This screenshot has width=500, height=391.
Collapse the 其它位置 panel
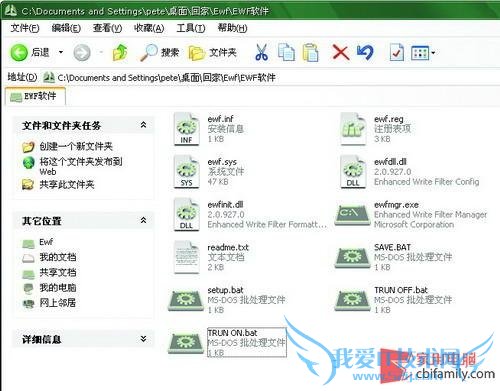coord(143,220)
